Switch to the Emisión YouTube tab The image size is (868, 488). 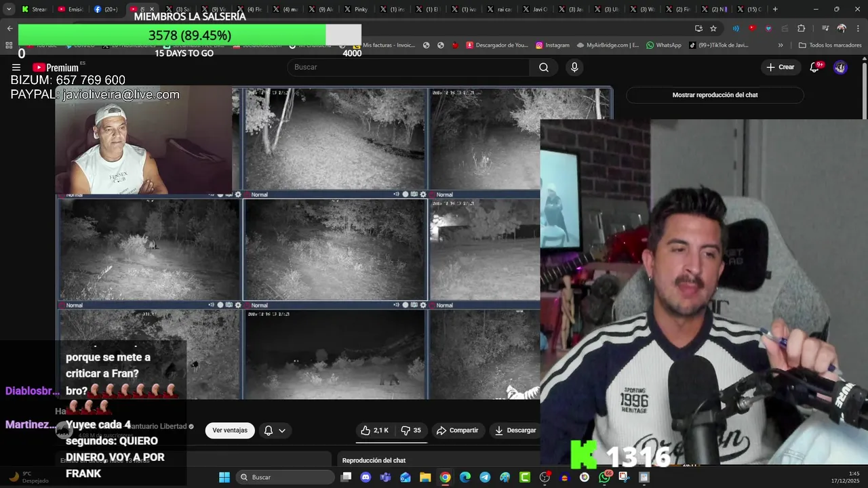70,9
